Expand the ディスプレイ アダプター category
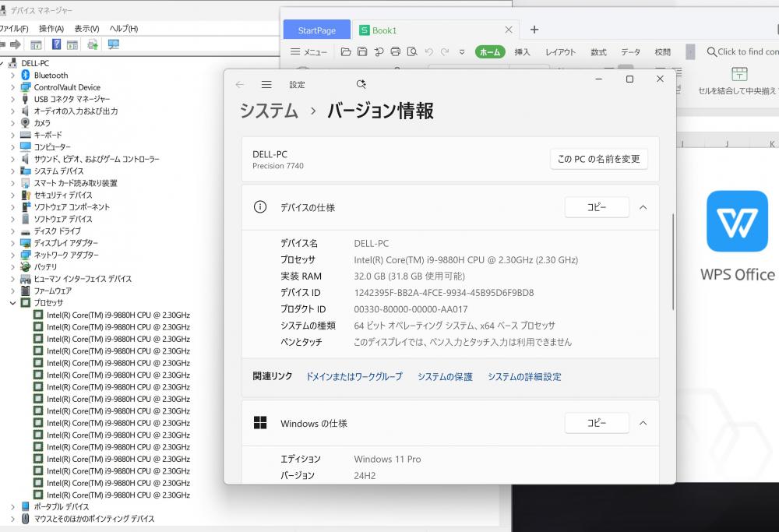This screenshot has width=779, height=532. tap(12, 243)
